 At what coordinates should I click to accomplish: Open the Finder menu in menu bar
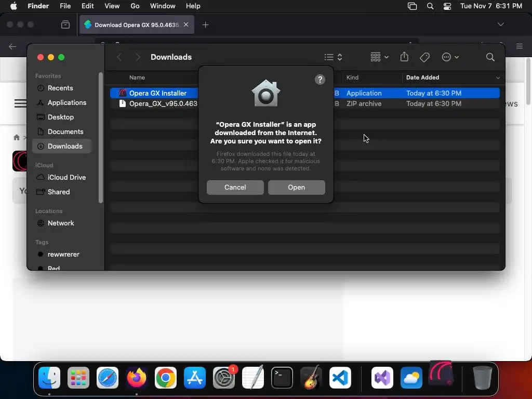(38, 6)
